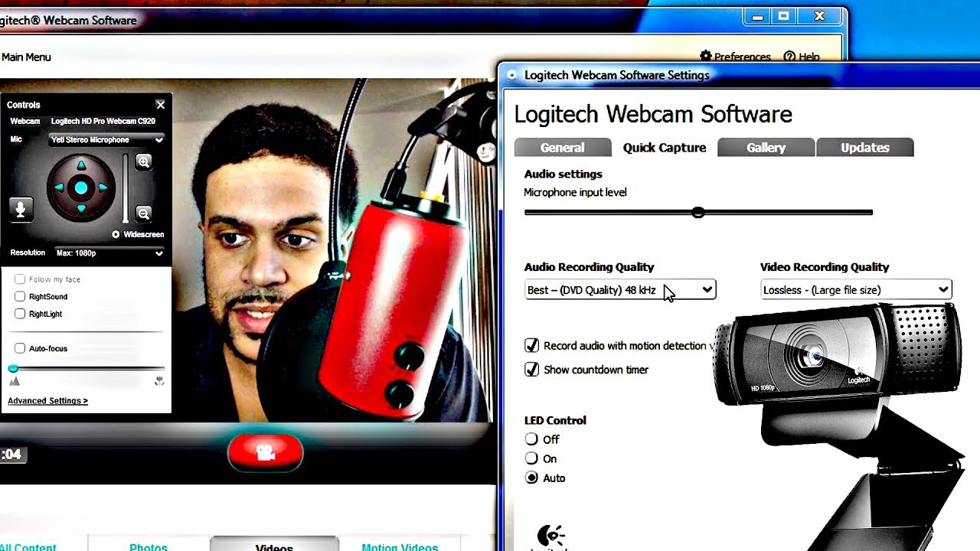Open the Mic dropdown showing Yeti Stereo Microphone
The height and width of the screenshot is (551, 980).
(x=106, y=140)
